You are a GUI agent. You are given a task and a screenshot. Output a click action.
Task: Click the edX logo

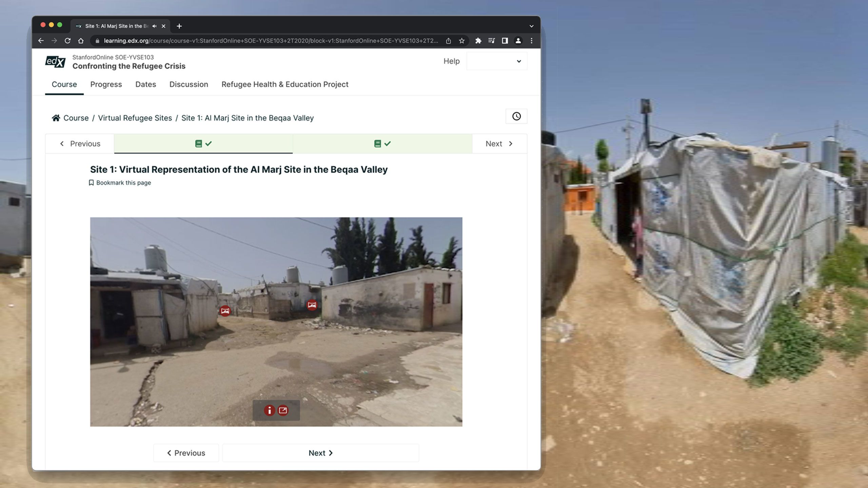(55, 62)
